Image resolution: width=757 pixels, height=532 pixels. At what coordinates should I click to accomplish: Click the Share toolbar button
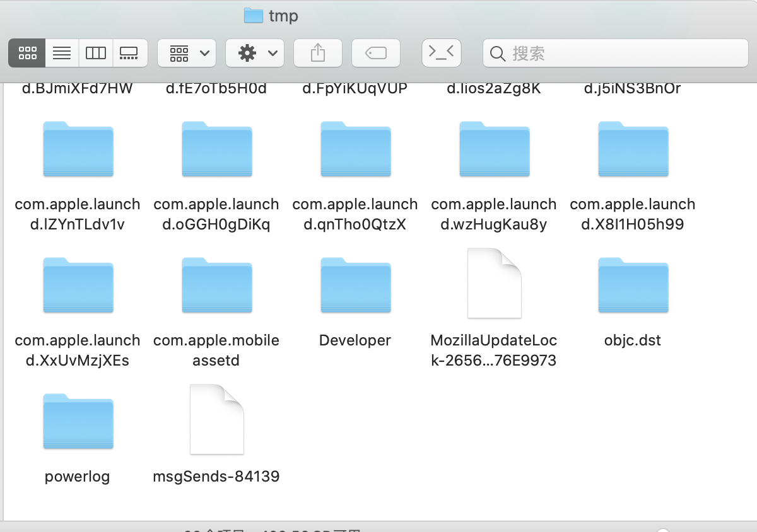coord(318,54)
